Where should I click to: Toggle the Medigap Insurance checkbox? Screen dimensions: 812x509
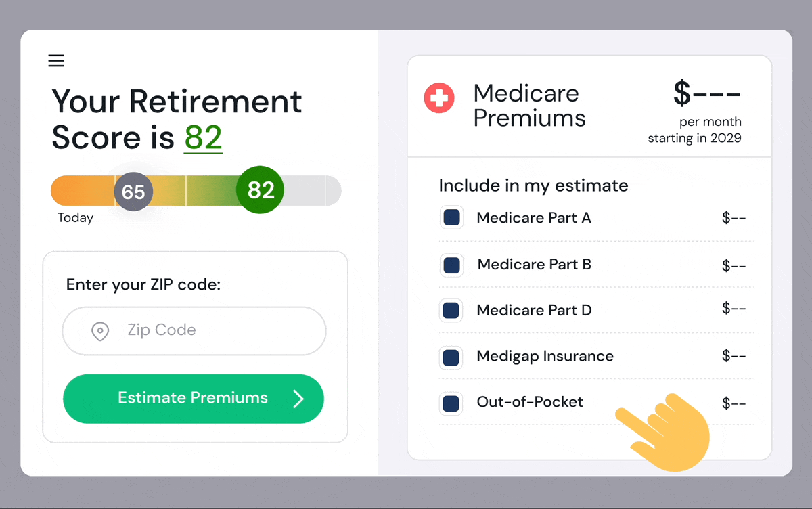(451, 357)
